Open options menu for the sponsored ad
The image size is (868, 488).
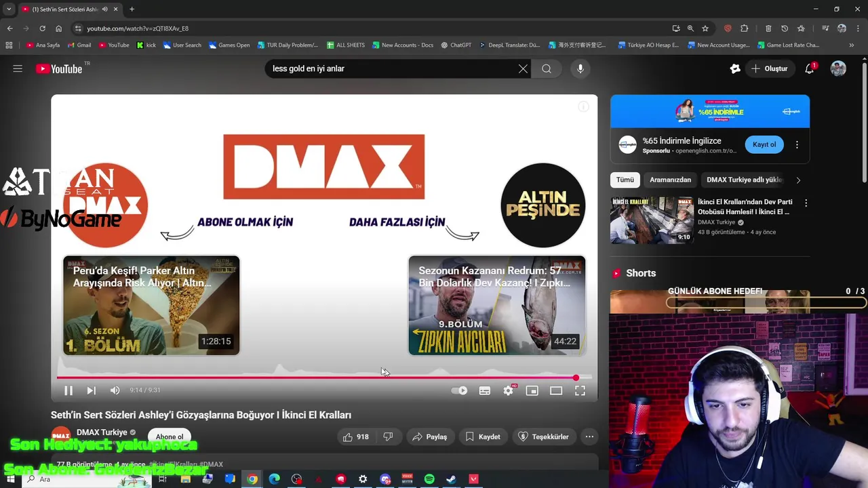797,144
